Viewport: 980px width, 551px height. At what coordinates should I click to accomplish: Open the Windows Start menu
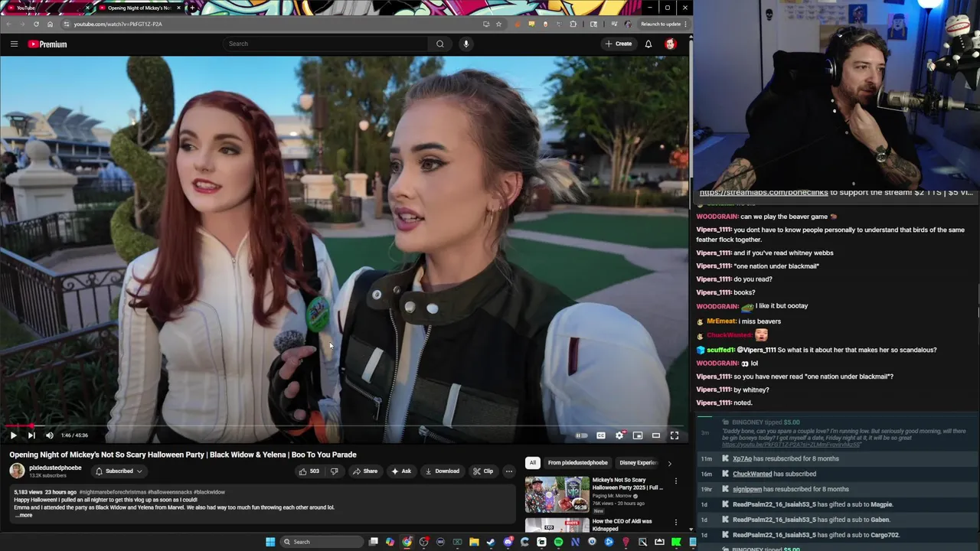(x=270, y=542)
